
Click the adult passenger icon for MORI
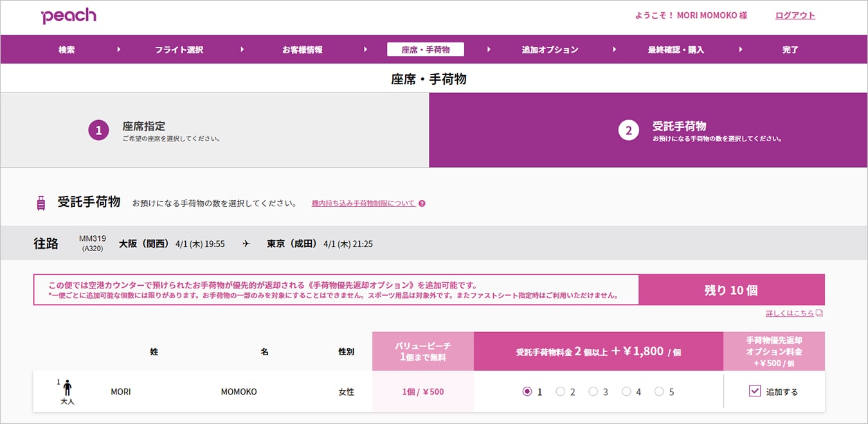click(x=67, y=388)
